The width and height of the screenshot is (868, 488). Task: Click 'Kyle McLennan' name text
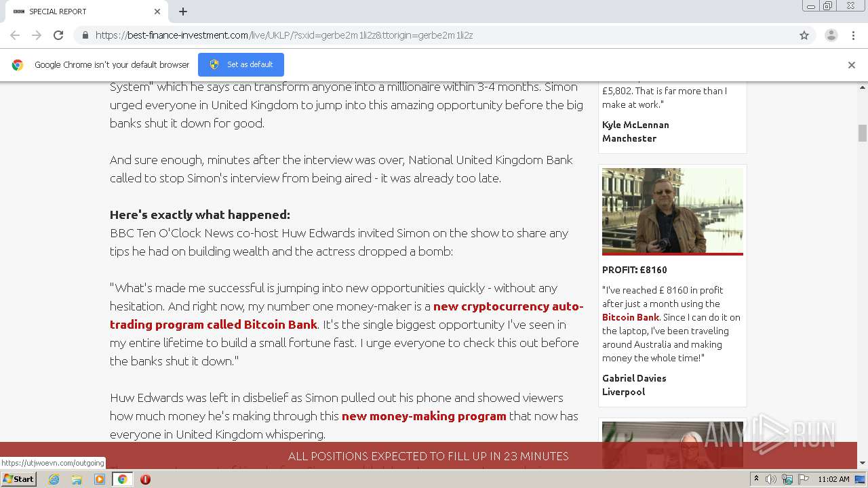pyautogui.click(x=635, y=125)
